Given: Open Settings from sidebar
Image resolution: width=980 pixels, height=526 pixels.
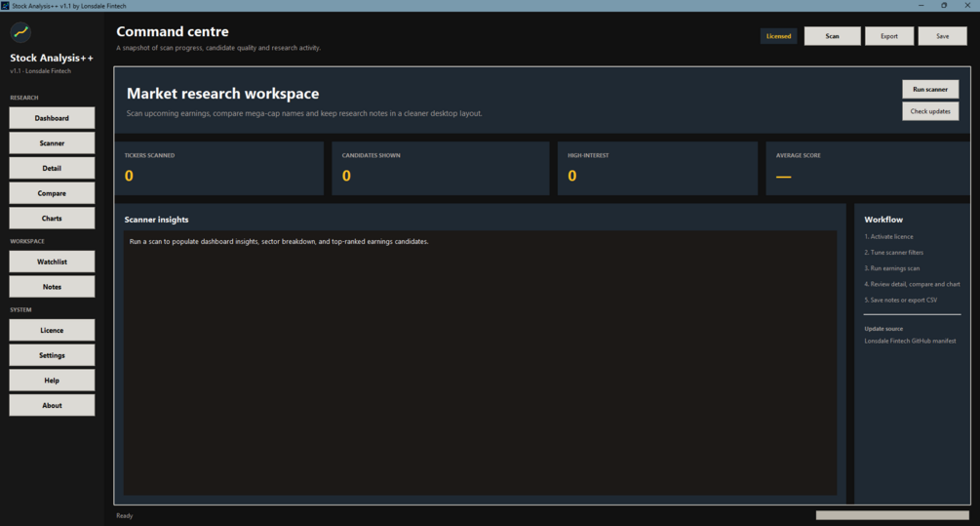Looking at the screenshot, I should click(52, 355).
